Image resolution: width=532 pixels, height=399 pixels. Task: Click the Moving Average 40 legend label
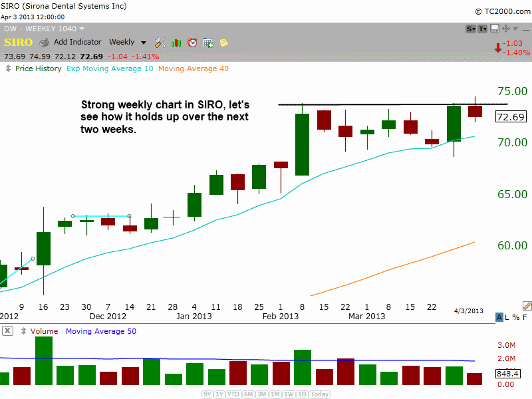pos(194,68)
